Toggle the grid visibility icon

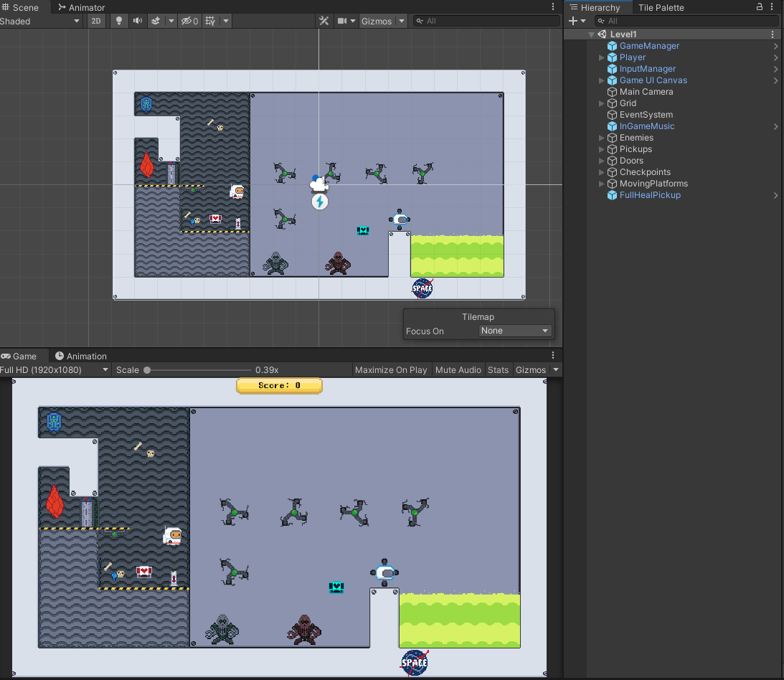(208, 21)
